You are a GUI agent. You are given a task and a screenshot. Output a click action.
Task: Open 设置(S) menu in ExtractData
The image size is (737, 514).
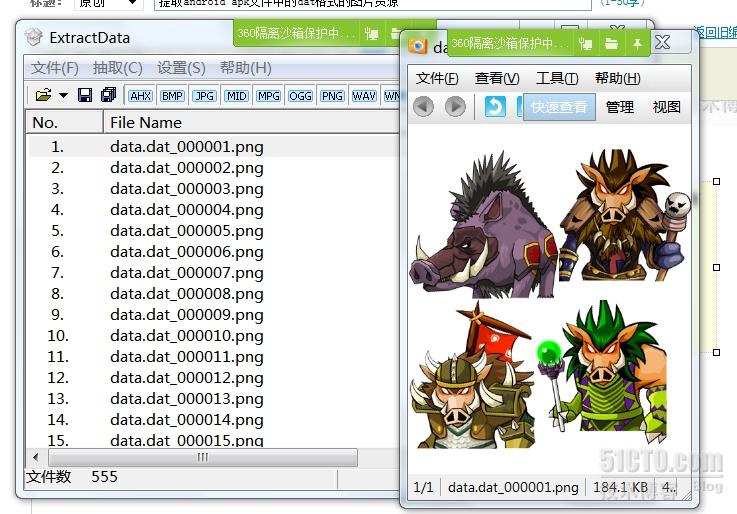(x=181, y=68)
